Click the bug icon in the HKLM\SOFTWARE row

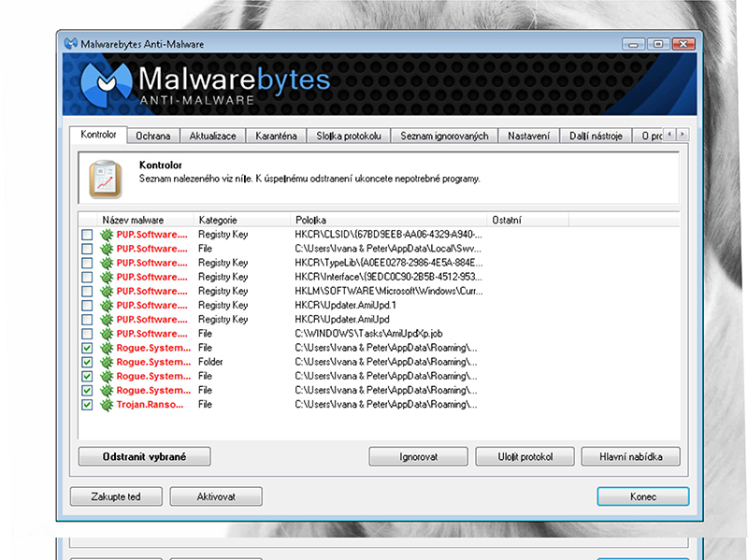click(107, 292)
